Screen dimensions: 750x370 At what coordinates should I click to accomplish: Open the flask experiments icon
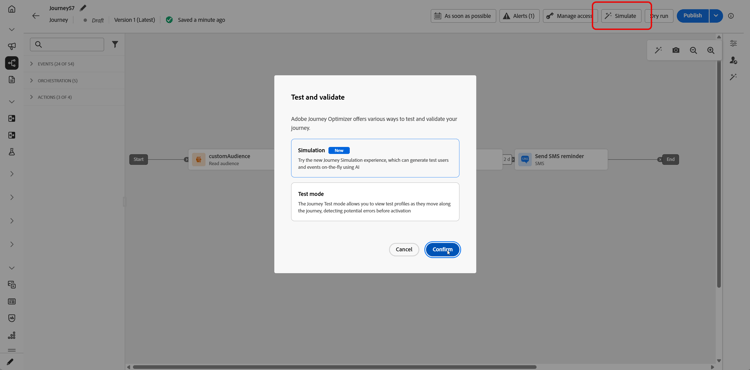[11, 152]
